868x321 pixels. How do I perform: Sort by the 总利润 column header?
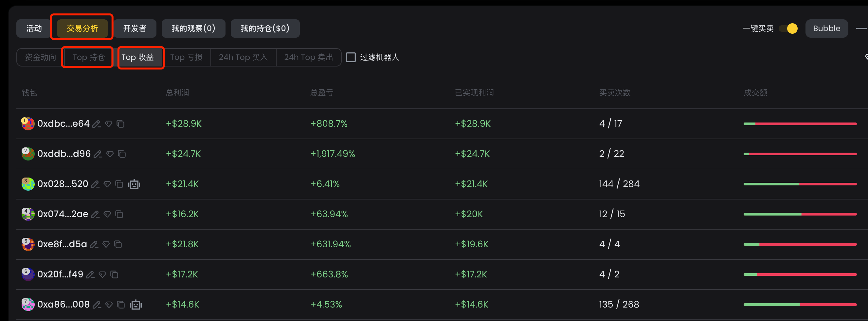(177, 93)
